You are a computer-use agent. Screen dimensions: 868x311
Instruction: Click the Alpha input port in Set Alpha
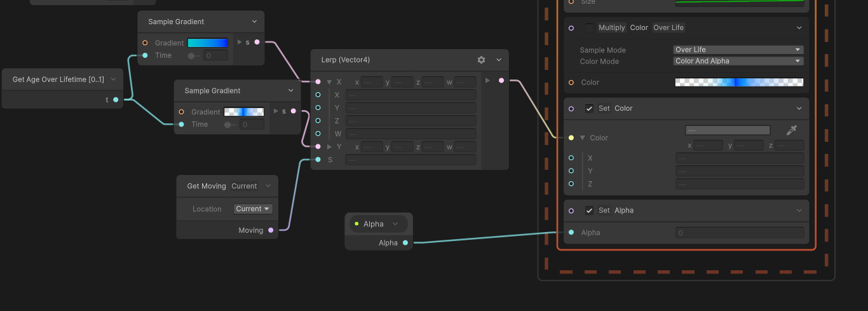coord(571,232)
